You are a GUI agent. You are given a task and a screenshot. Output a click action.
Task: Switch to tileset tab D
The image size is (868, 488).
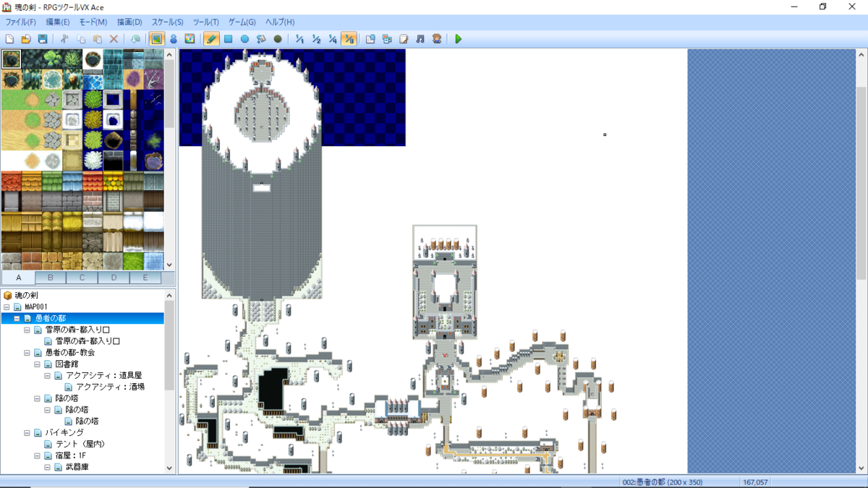pos(114,278)
